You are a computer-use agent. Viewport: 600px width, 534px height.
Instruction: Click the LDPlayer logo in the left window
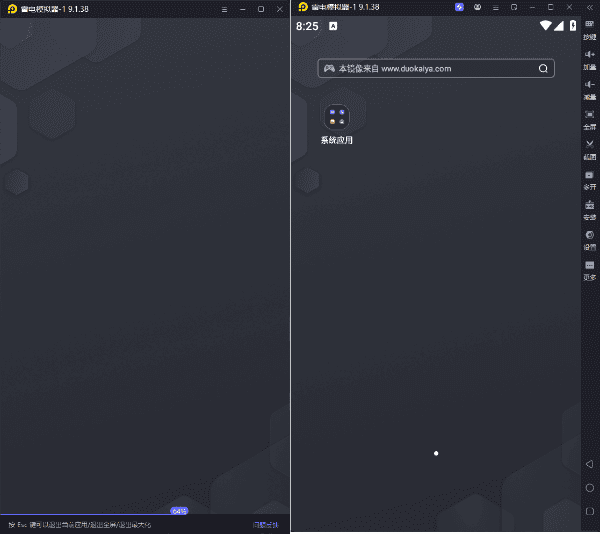click(12, 9)
